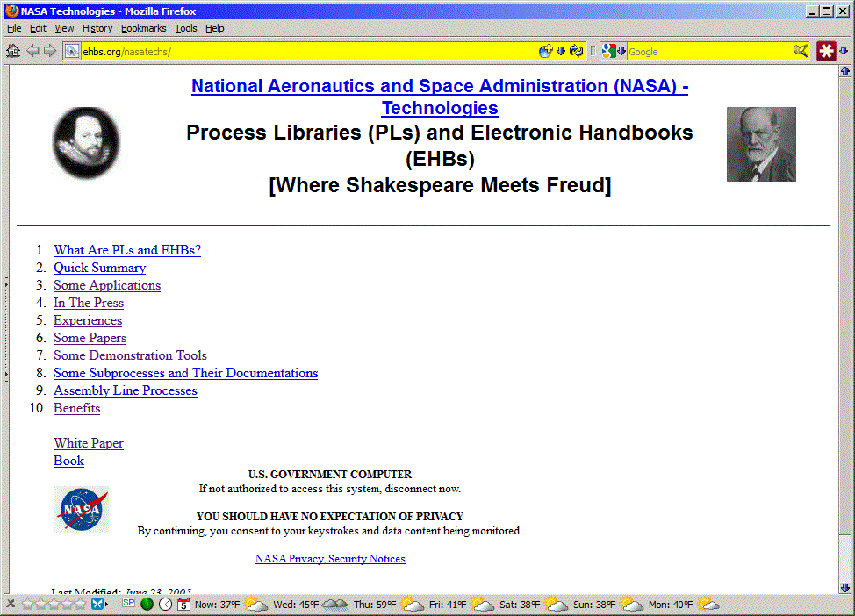This screenshot has width=855, height=616.
Task: Click the Wed 45°F rain cloud icon
Action: [x=334, y=604]
